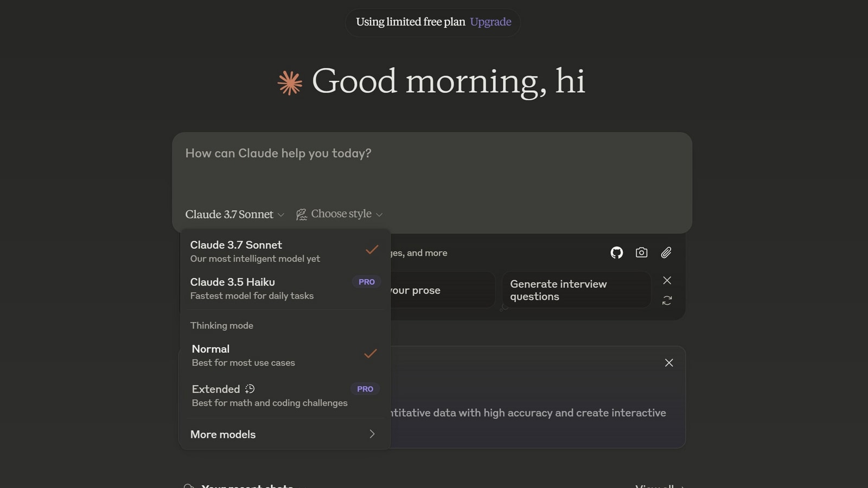Click the recent chats icon at bottom
The height and width of the screenshot is (488, 868).
pos(189,486)
